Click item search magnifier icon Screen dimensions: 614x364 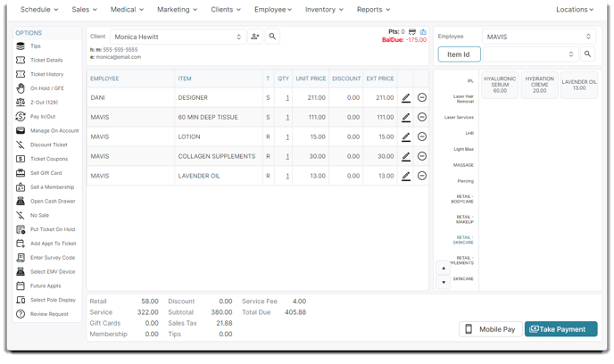(587, 54)
